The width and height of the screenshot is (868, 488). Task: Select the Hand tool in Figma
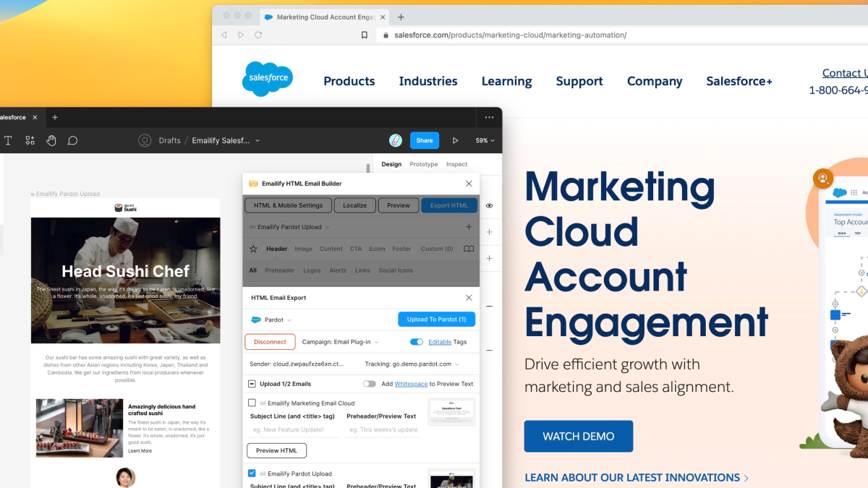[51, 140]
